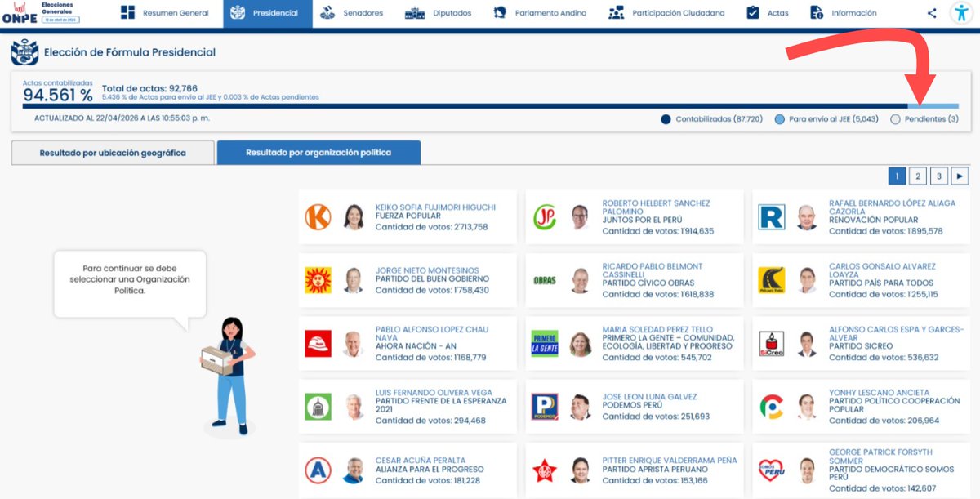Click the Partido SíCreo logo
The image size is (980, 499).
pos(772,344)
